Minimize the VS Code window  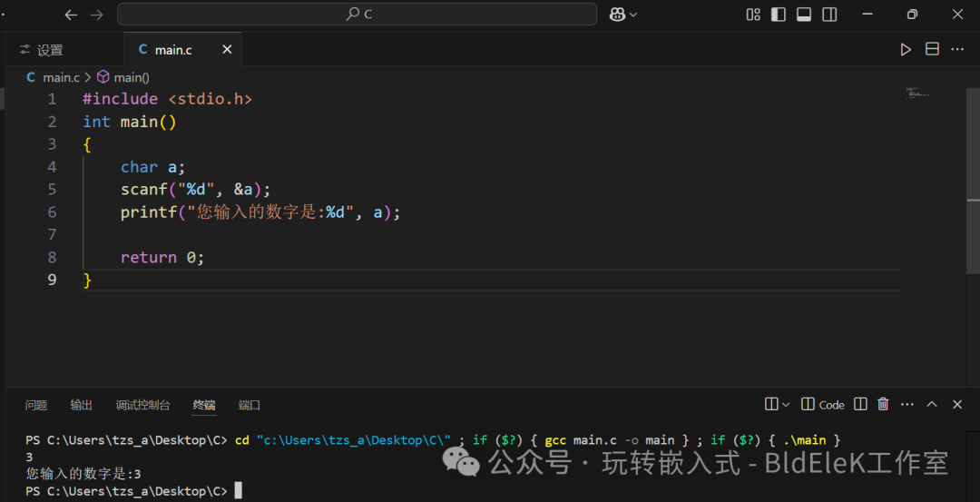867,15
